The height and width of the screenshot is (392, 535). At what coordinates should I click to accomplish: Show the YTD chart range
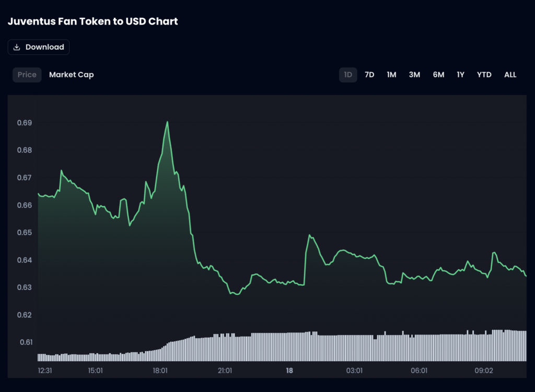pyautogui.click(x=484, y=75)
